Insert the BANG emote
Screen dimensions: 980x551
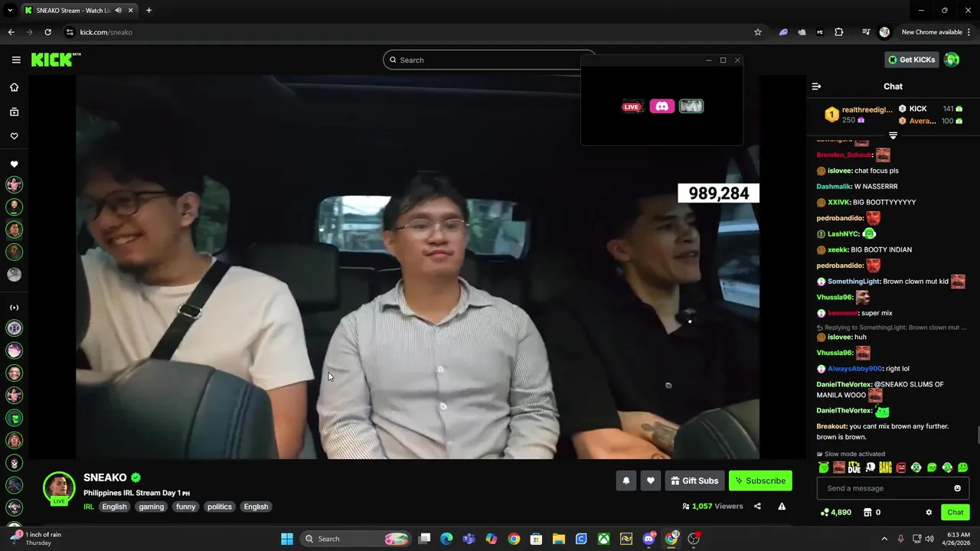pos(885,468)
